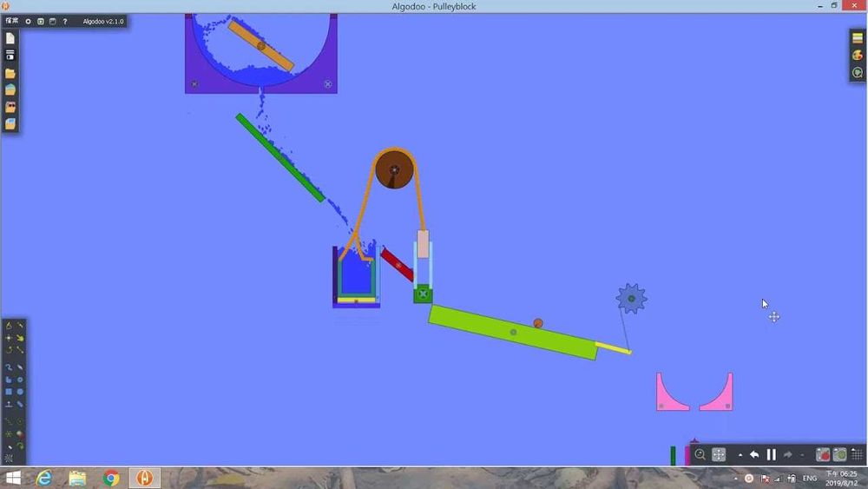Screen dimensions: 868x489
Task: Select the Circle tool
Action: click(21, 392)
